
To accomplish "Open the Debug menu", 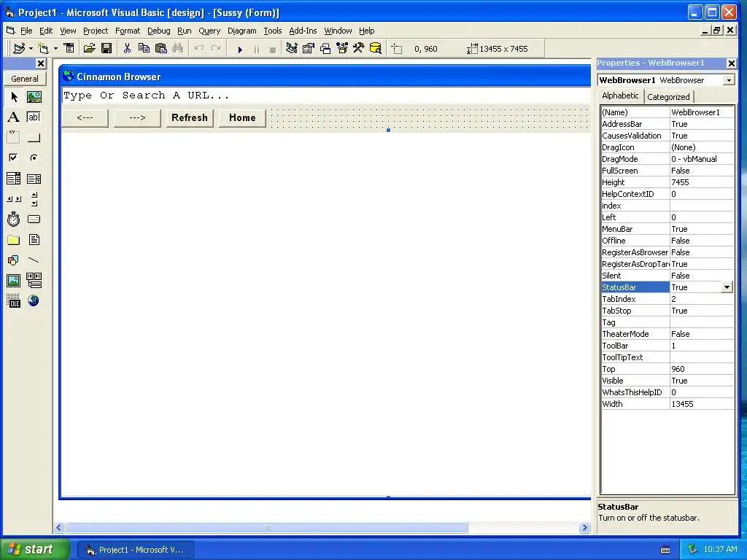I will point(158,31).
